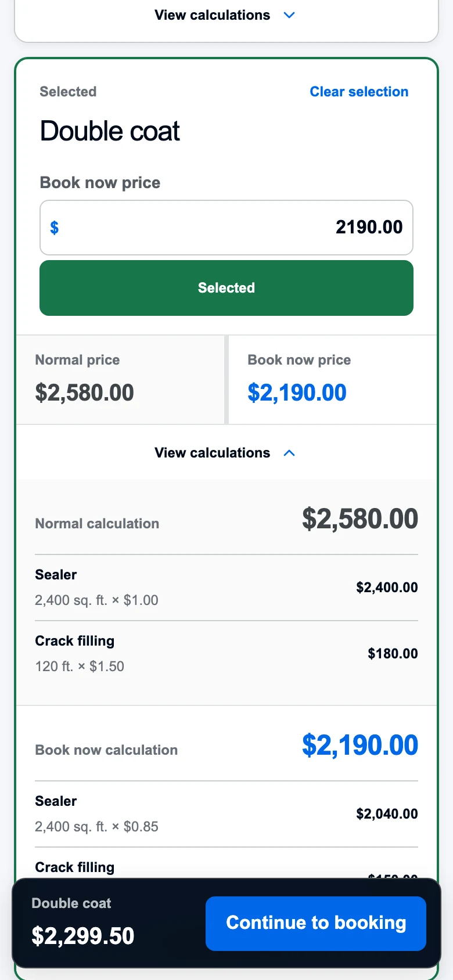Focus the Book now price input showing 2190.00

(227, 228)
